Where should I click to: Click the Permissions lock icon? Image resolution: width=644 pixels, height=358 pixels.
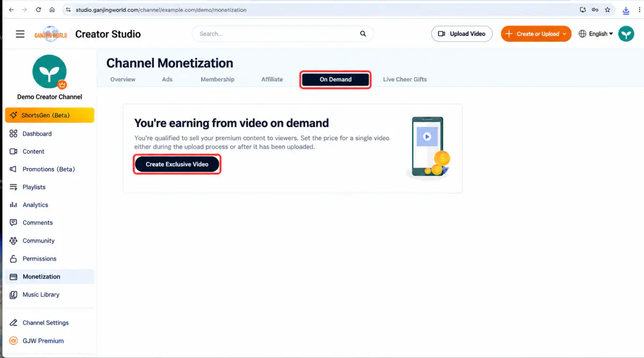click(x=13, y=258)
